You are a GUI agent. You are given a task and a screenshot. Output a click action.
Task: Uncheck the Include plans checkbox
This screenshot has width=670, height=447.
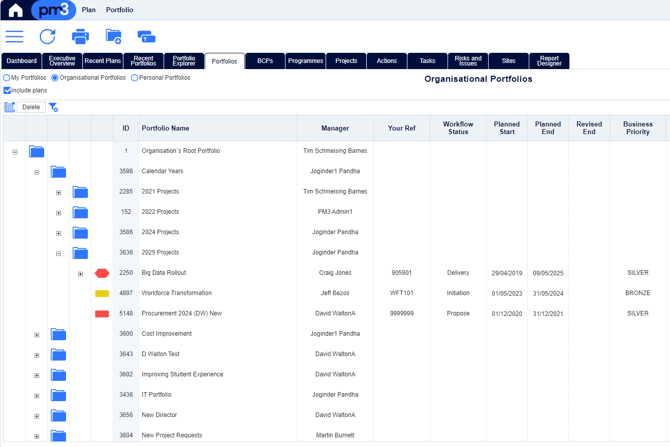coord(7,90)
